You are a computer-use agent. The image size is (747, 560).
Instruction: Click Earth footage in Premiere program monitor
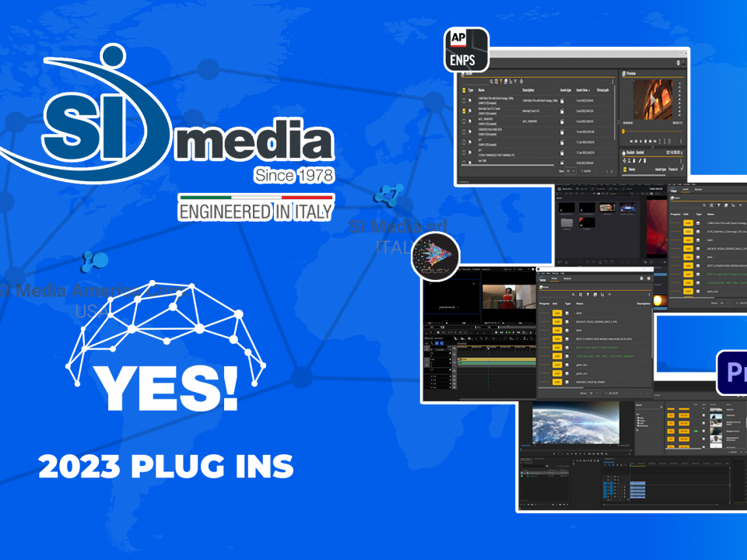[576, 422]
